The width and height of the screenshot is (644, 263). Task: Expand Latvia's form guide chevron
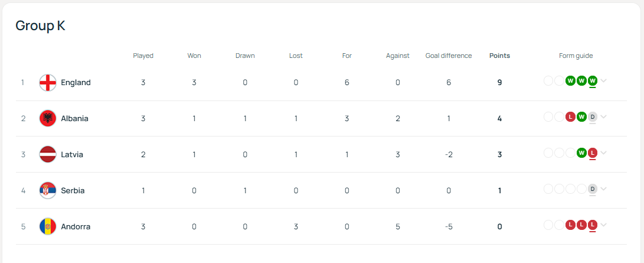coord(603,153)
